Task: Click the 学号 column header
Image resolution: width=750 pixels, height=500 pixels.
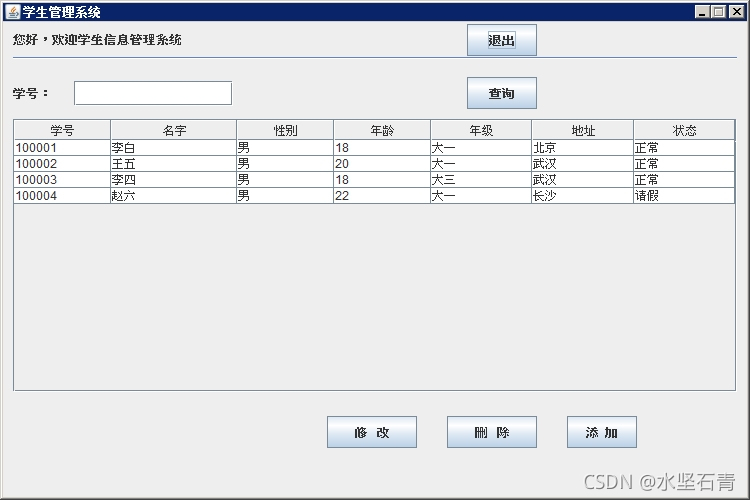Action: pos(62,130)
